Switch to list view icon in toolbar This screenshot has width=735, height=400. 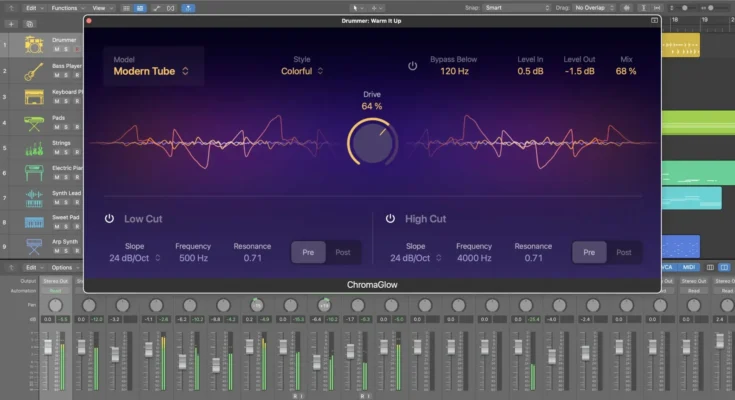click(x=126, y=8)
